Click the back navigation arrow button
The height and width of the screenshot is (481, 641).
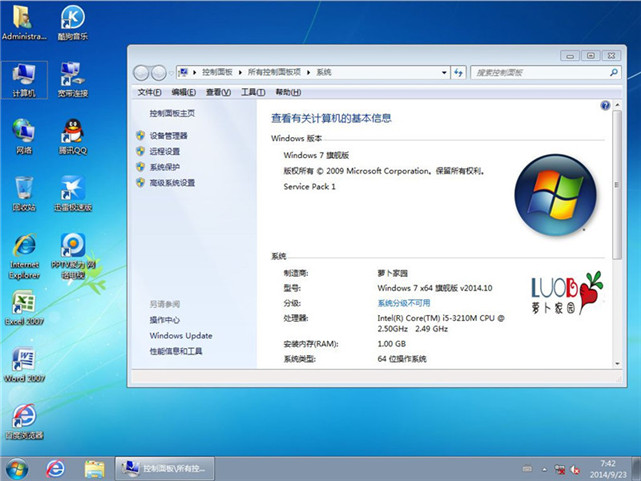pos(141,73)
